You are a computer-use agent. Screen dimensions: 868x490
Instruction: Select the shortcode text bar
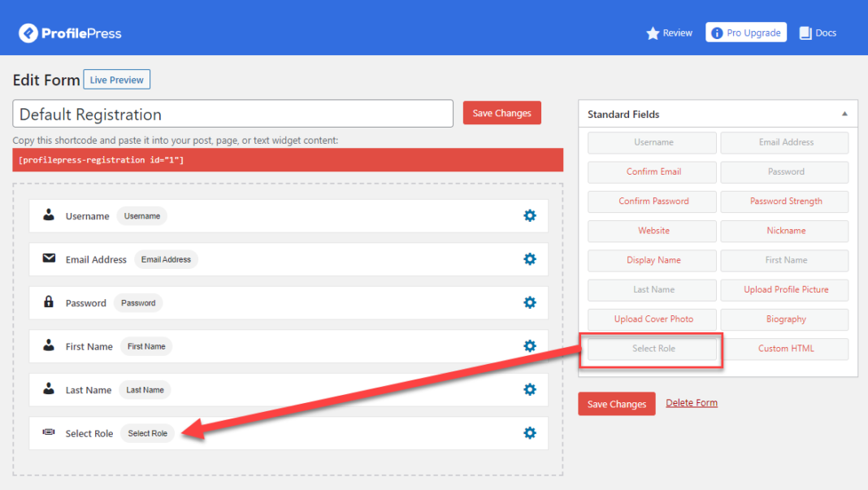[x=288, y=160]
